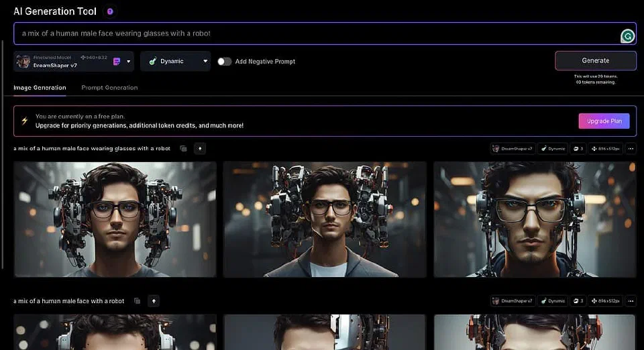This screenshot has height=350, width=644.
Task: Click the purple info icon beside AI Generation Tool
Action: pos(110,11)
